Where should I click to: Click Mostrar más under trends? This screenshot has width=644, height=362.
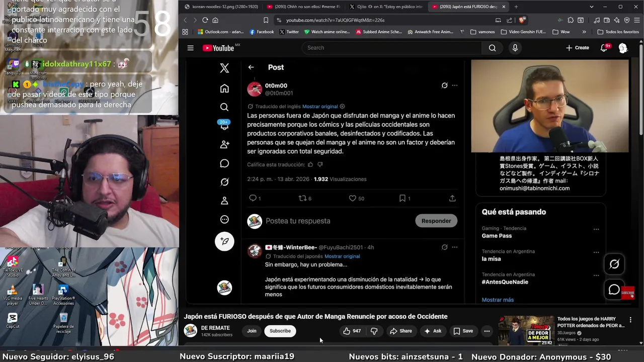498,300
